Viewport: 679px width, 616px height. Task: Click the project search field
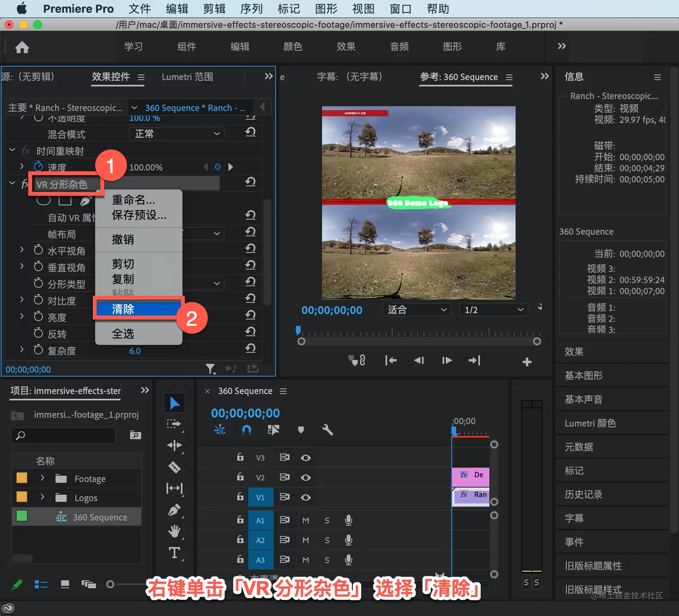[64, 435]
